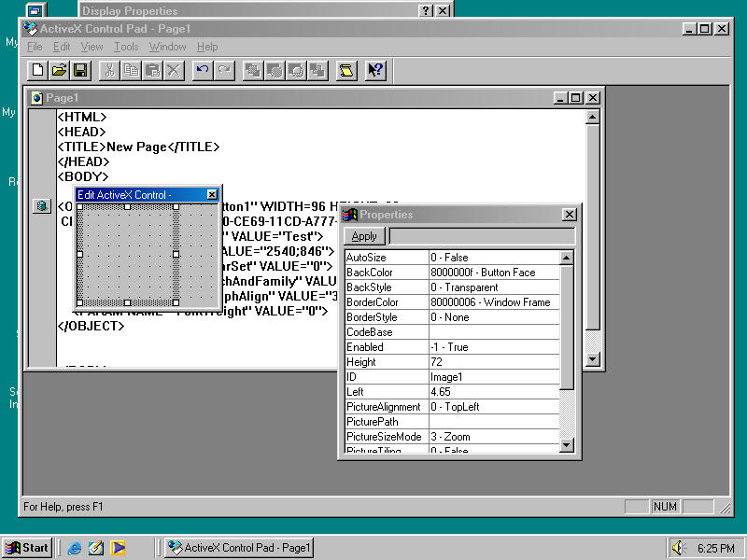Click the Cut scissors icon
The image size is (747, 560).
109,71
